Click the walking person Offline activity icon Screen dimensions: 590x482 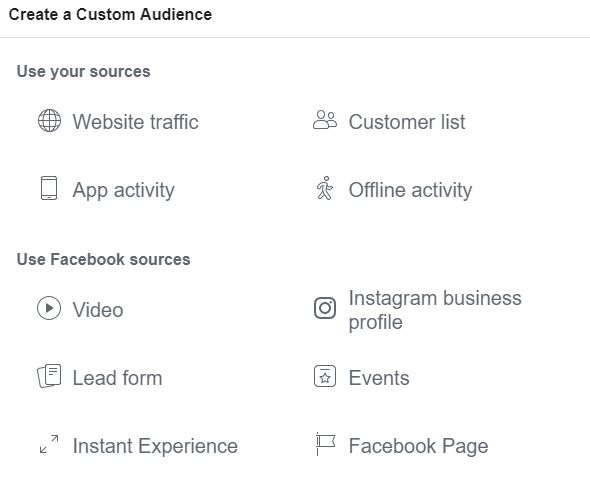click(325, 188)
